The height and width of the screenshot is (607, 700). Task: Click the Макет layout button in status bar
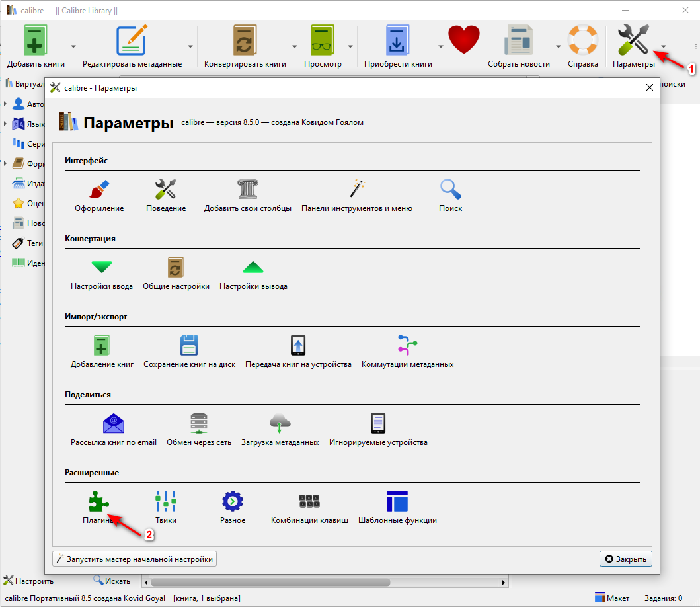pos(612,598)
